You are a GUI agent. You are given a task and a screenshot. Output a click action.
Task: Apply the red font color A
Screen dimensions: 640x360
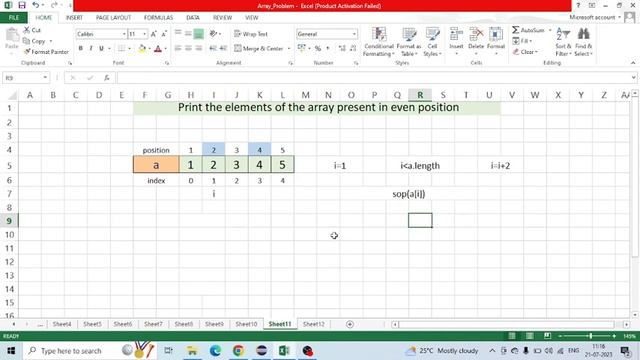click(158, 49)
